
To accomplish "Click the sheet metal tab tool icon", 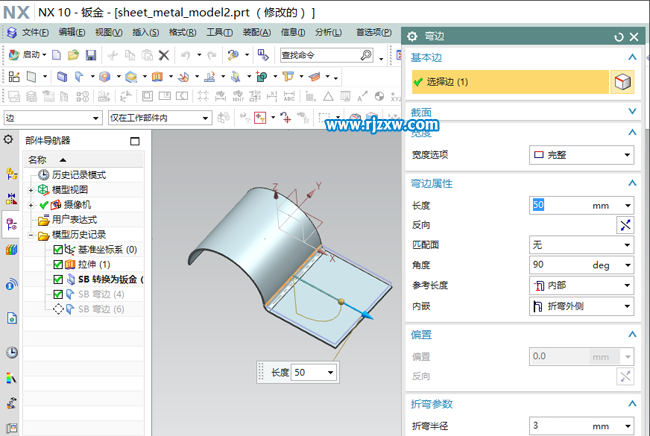I will coord(62,77).
